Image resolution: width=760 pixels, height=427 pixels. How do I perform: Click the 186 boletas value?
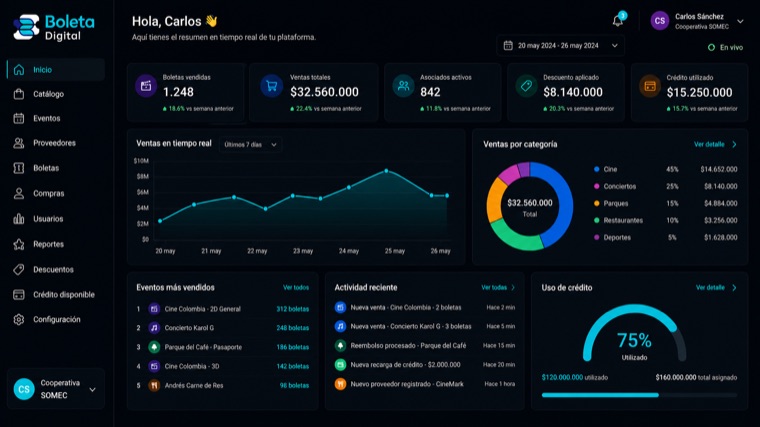point(292,347)
